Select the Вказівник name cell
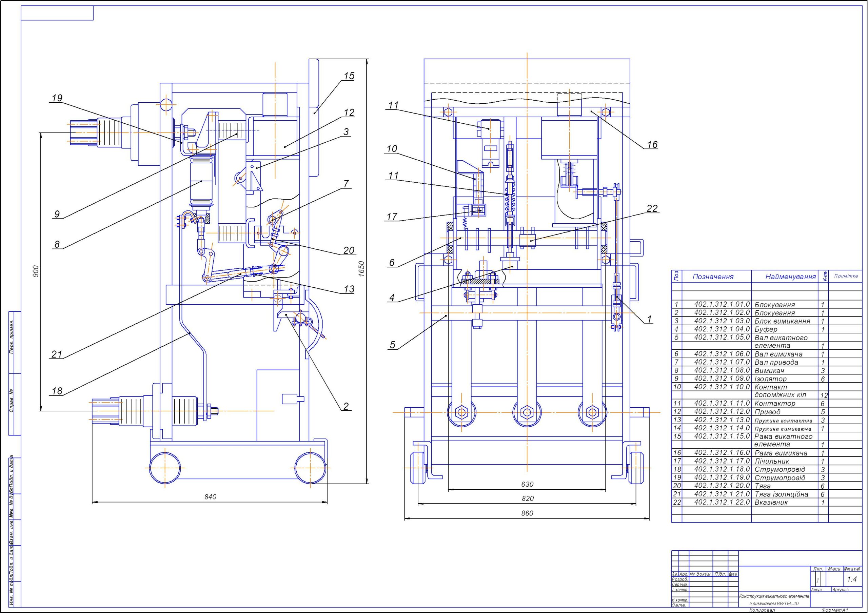This screenshot has width=868, height=613. 771,502
